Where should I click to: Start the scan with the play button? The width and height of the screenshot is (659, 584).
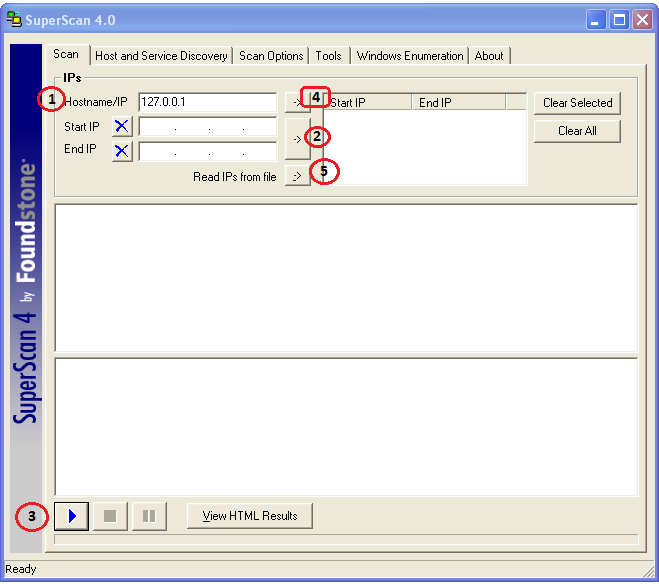71,516
